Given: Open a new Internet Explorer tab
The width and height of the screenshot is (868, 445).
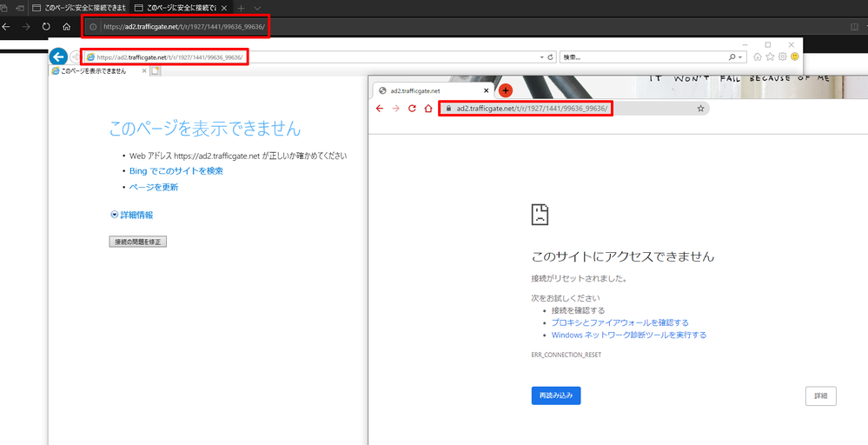Looking at the screenshot, I should point(156,71).
